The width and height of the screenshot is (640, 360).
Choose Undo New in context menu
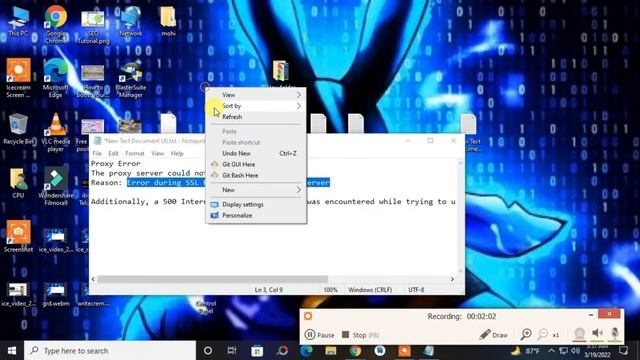(x=256, y=153)
